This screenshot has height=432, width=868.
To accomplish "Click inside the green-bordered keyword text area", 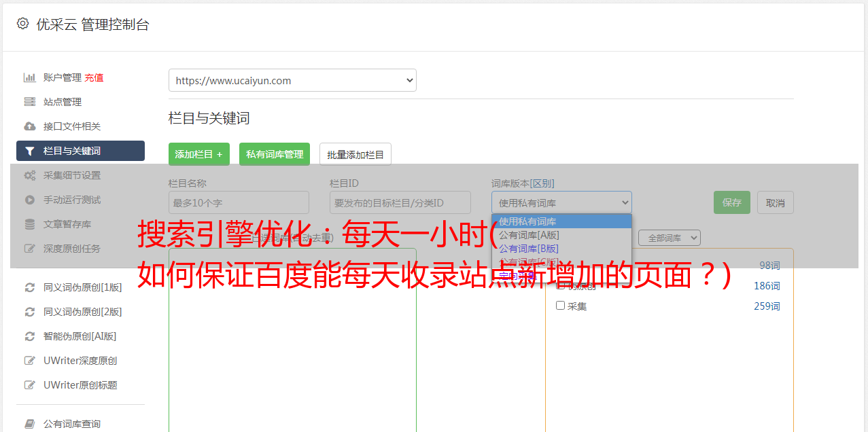I will click(x=292, y=340).
